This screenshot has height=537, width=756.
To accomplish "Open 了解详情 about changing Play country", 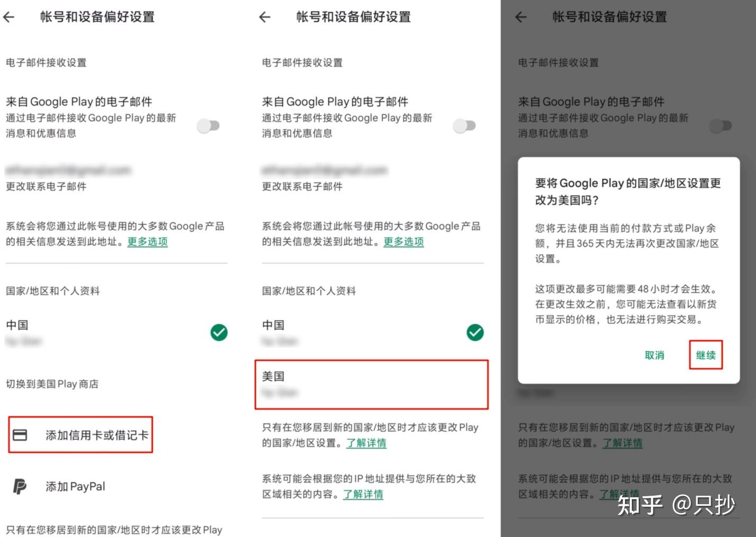I will [x=367, y=443].
